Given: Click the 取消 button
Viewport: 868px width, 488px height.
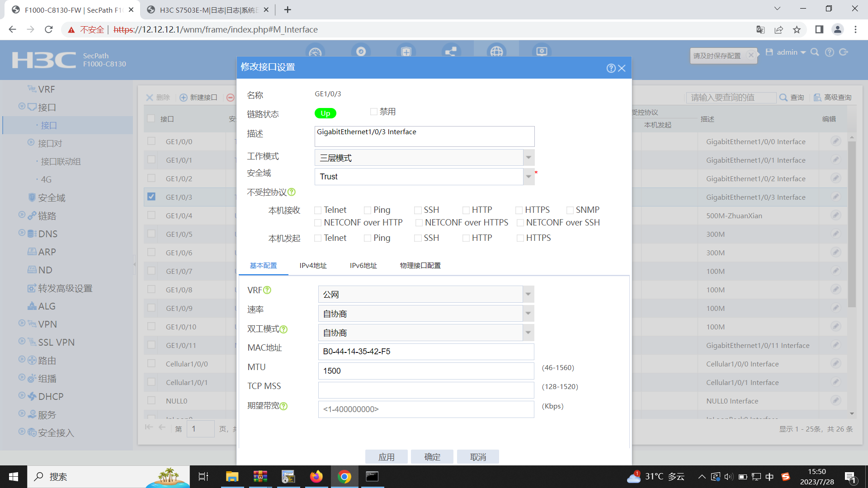Looking at the screenshot, I should pyautogui.click(x=478, y=457).
